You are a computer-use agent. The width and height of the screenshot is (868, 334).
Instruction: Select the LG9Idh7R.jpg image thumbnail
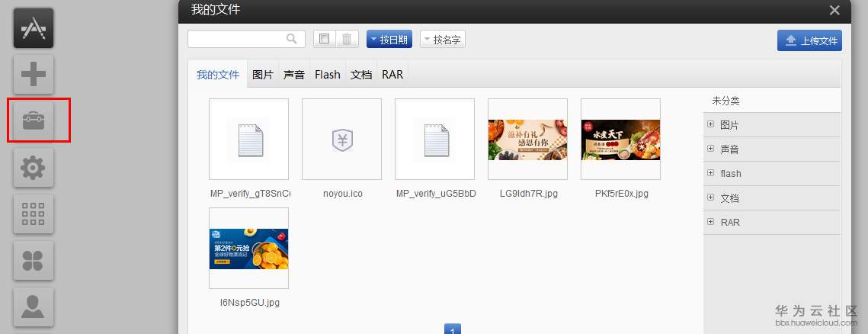point(527,139)
